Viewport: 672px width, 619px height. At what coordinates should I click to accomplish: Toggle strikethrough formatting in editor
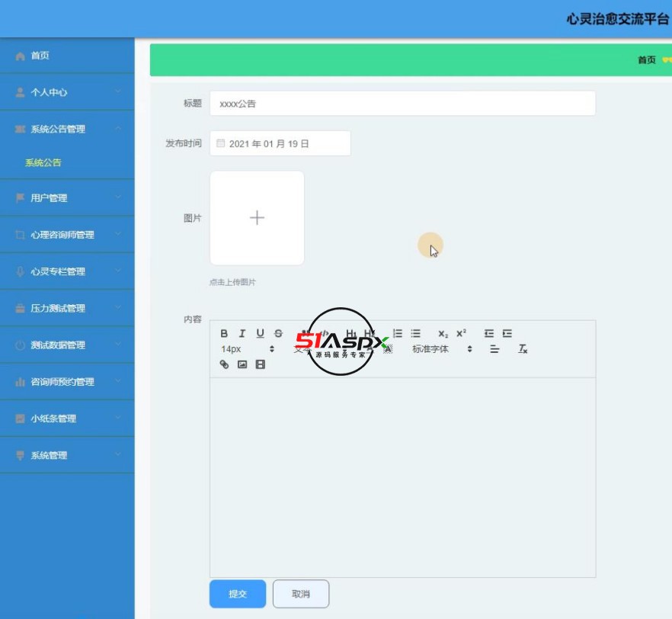tap(278, 333)
